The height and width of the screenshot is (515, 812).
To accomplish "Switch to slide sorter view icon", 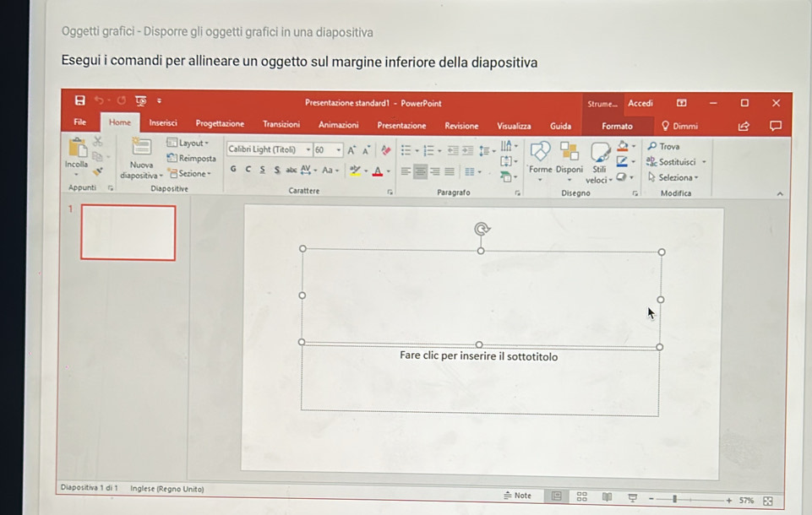I will point(582,497).
